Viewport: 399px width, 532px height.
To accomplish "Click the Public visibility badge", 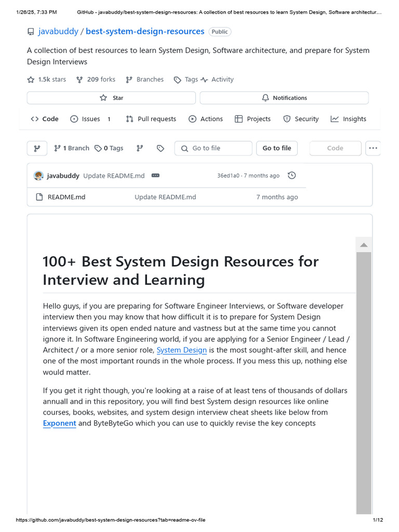I will [220, 32].
